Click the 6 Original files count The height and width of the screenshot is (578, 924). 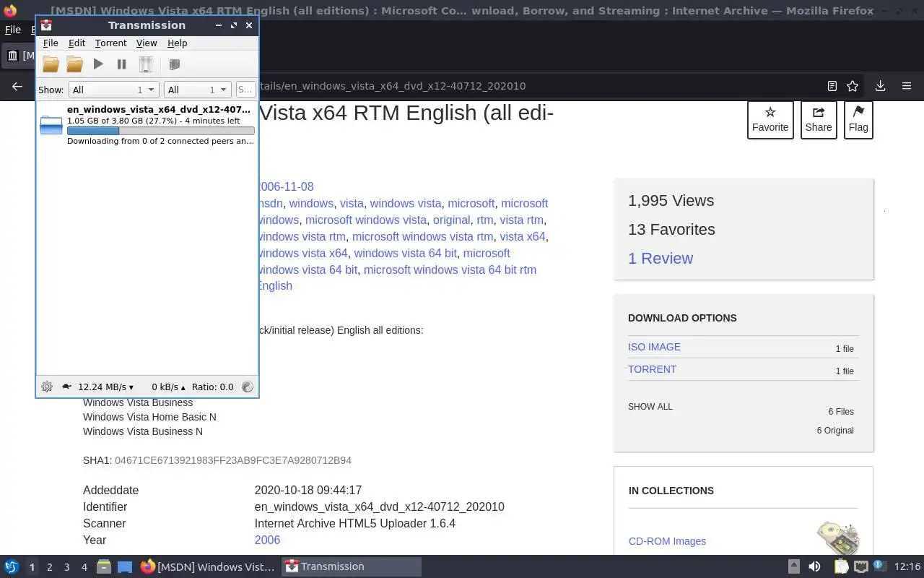[835, 431]
